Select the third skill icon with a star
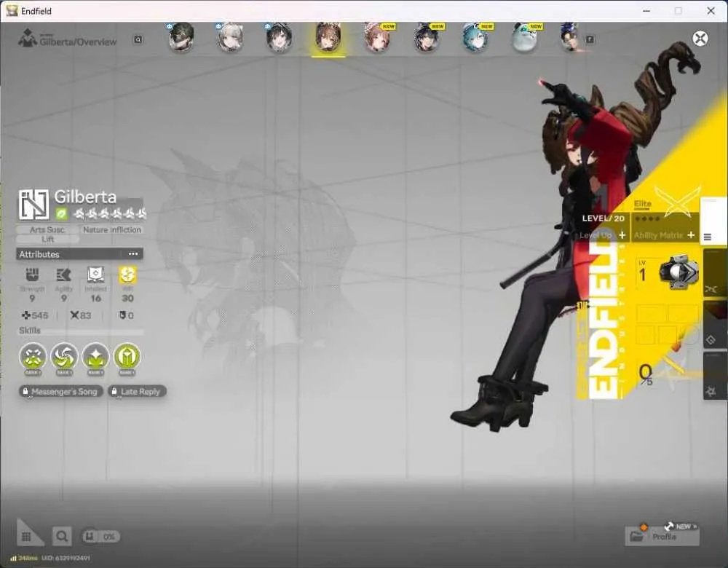 [95, 357]
